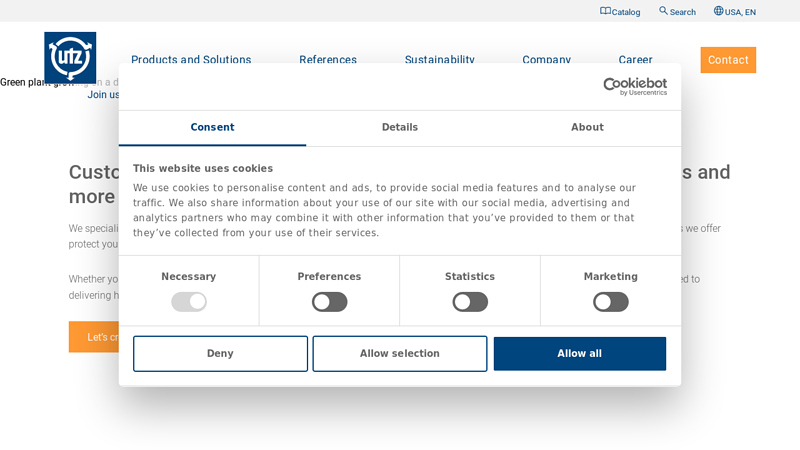Open the Catalog book icon
The image size is (800, 450).
[605, 11]
